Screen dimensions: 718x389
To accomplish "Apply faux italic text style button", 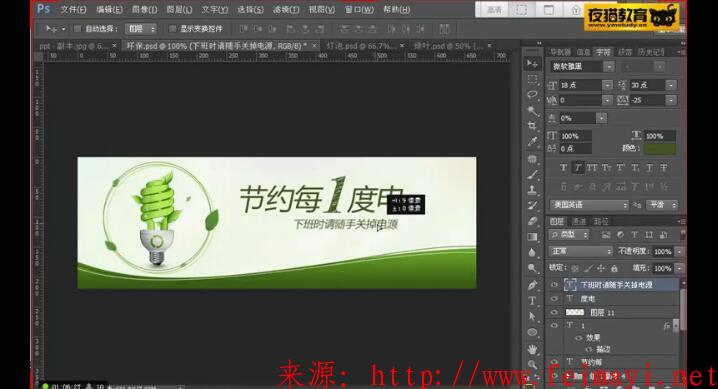I will [577, 168].
